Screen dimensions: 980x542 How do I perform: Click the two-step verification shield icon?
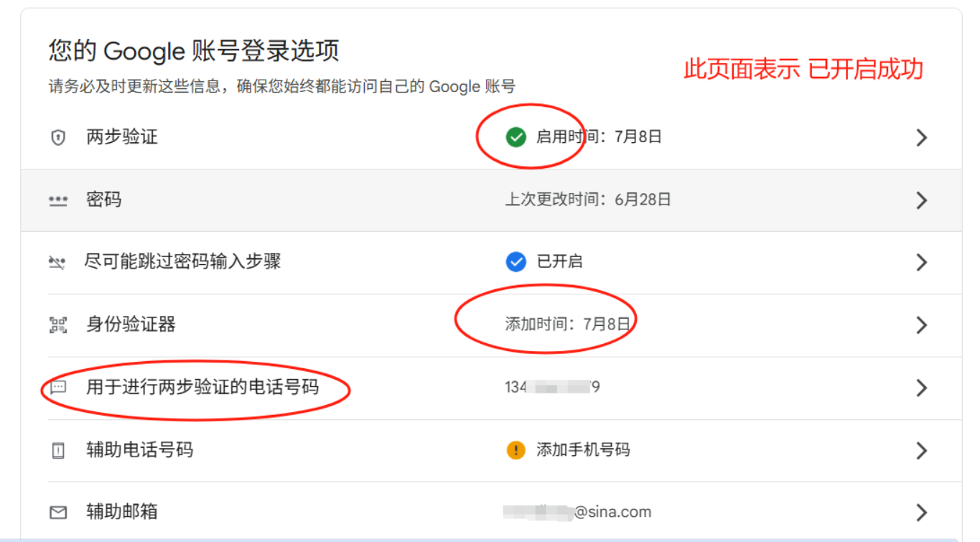point(58,137)
